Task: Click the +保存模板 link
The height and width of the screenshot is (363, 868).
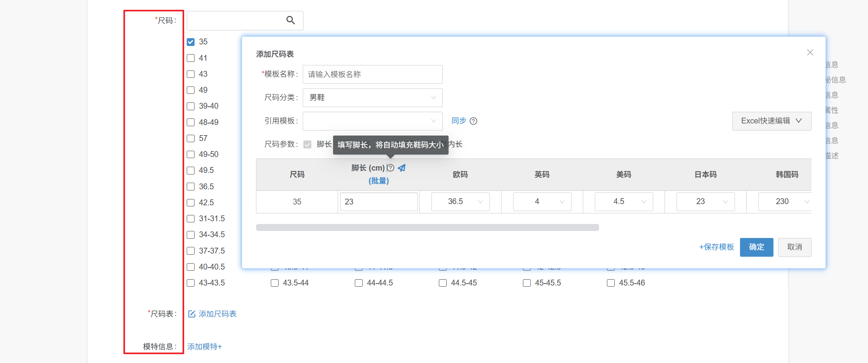Action: point(716,247)
